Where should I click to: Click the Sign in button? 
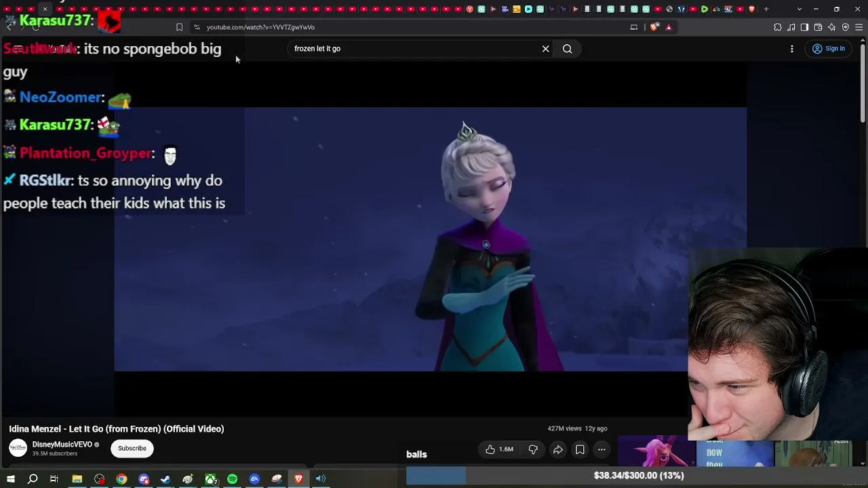click(828, 49)
